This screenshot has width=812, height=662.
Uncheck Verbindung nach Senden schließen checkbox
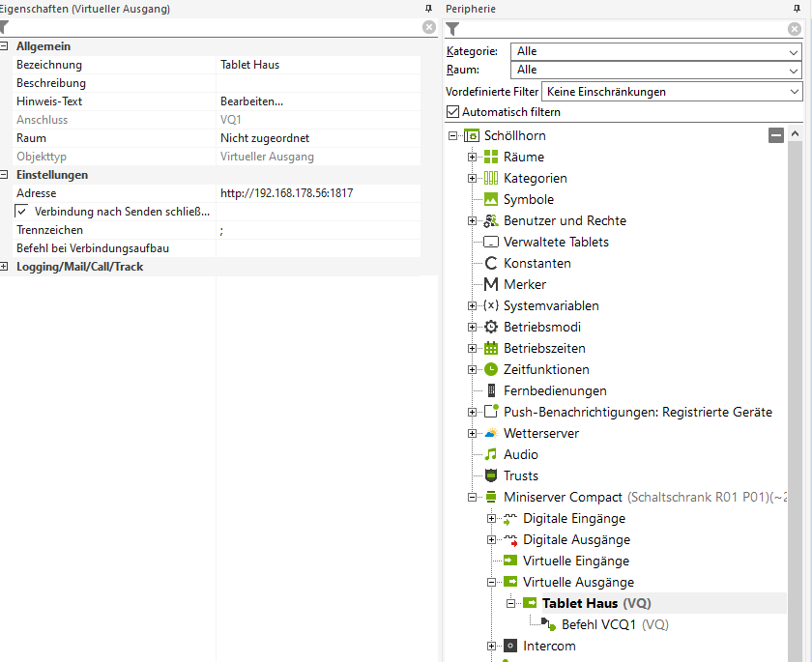21,212
